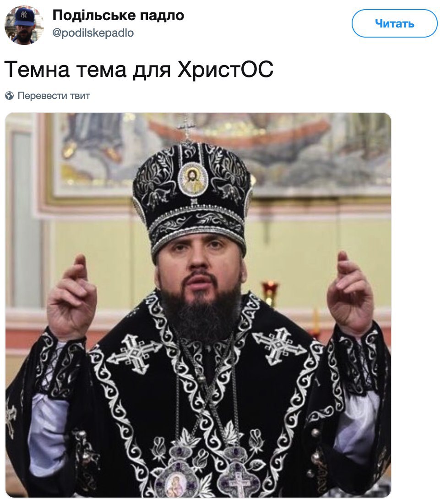Click the cross atop the mitre
Viewport: 446px width, 504px height.
click(x=187, y=129)
